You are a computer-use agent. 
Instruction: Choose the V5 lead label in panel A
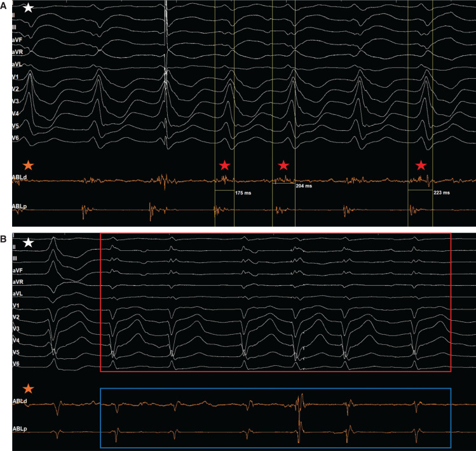15,126
